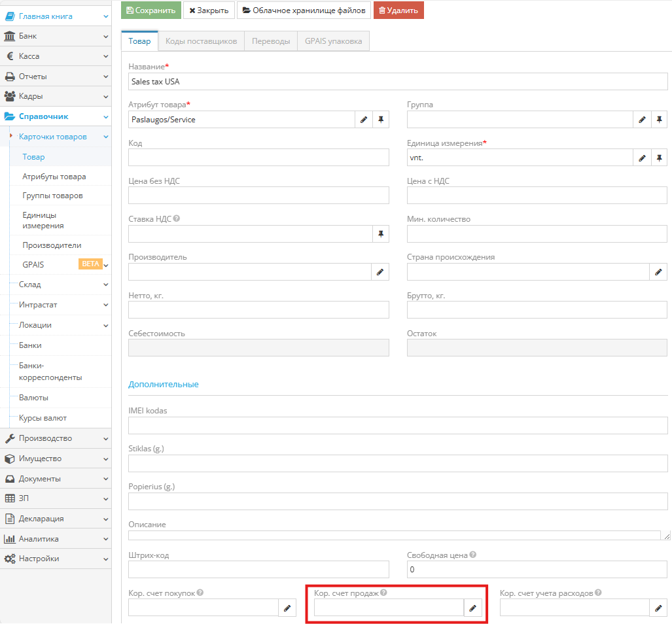Viewport: 672px width, 624px height.
Task: Click pin icon next to Группа field
Action: point(659,120)
